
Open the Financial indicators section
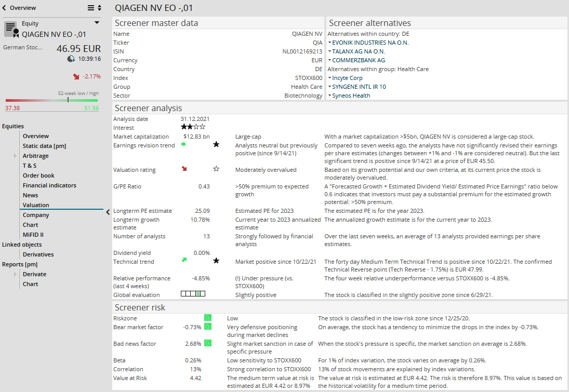[x=49, y=185]
